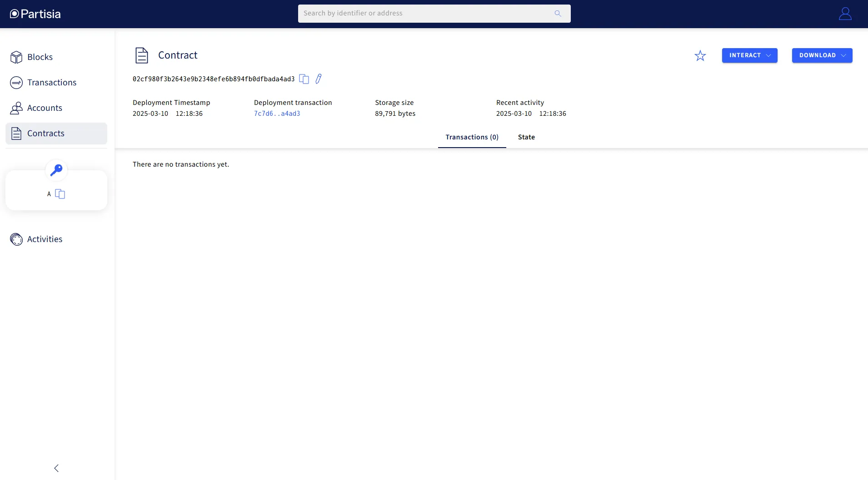
Task: Open deployment transaction 7c7d6..a4ad3 link
Action: point(277,114)
